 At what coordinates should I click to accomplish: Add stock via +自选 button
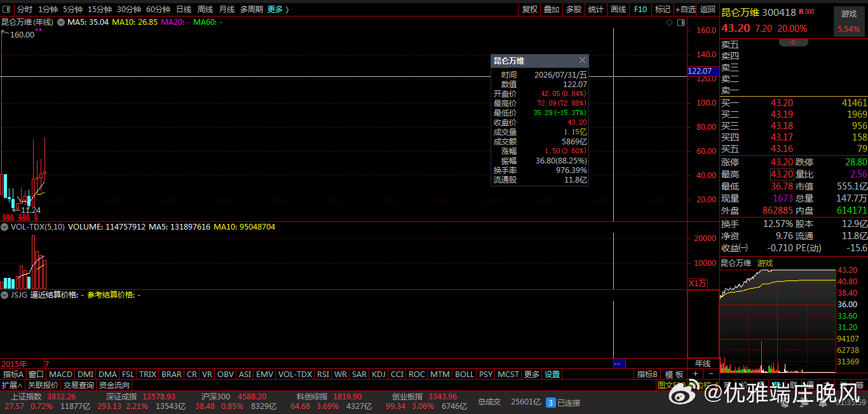pos(686,10)
